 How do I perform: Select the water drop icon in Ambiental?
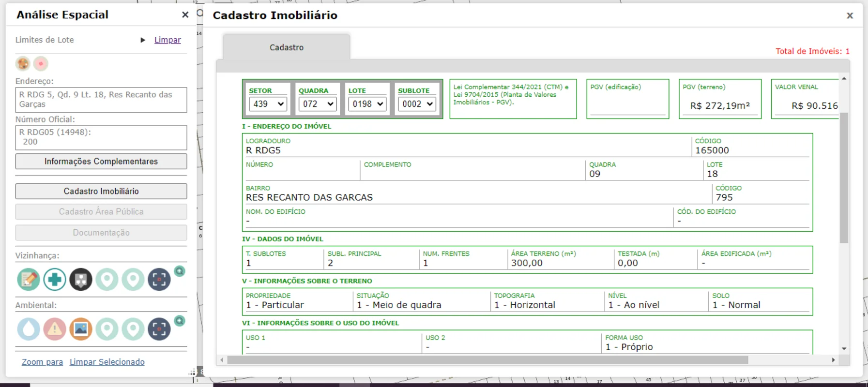29,329
